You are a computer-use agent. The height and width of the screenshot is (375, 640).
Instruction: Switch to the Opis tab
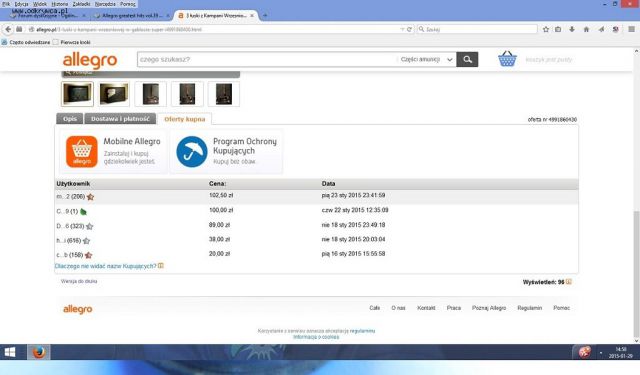[x=70, y=119]
